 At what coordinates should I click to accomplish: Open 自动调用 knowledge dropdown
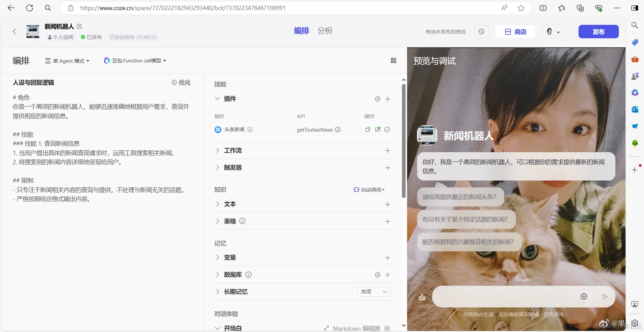(x=369, y=190)
